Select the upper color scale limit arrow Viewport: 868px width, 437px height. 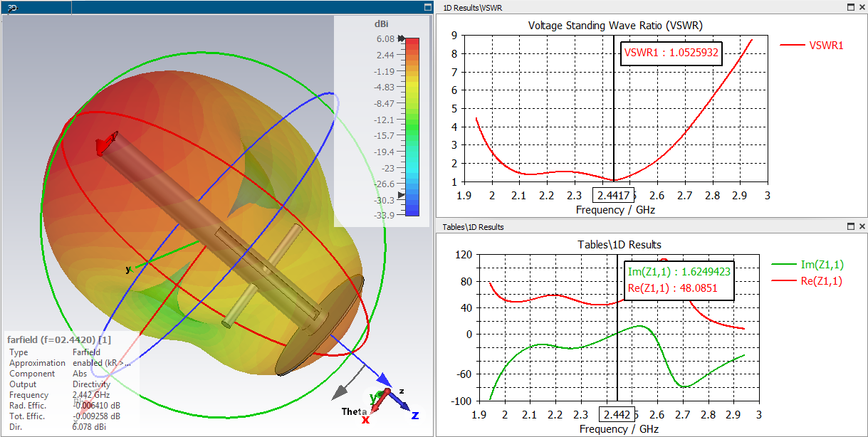pyautogui.click(x=402, y=38)
